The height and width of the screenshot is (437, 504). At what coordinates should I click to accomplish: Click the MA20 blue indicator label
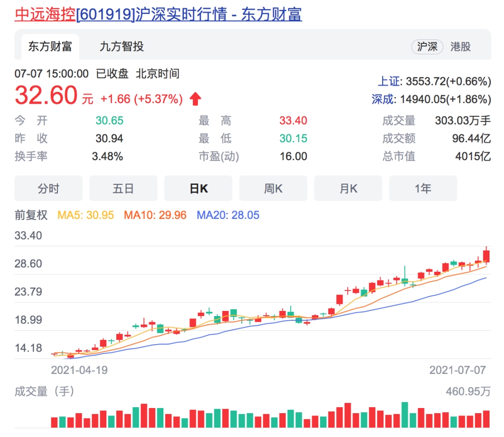tap(228, 215)
